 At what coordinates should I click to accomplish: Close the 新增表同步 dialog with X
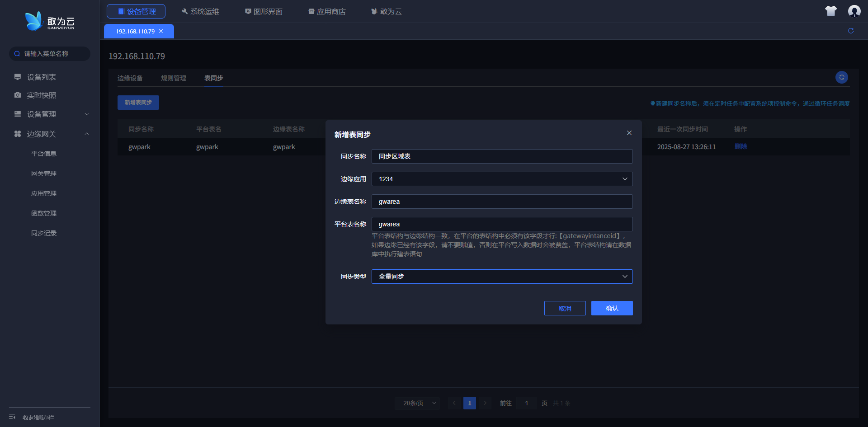pyautogui.click(x=629, y=133)
